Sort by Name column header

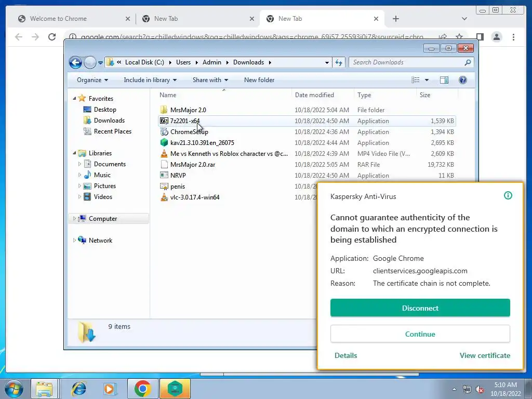224,95
